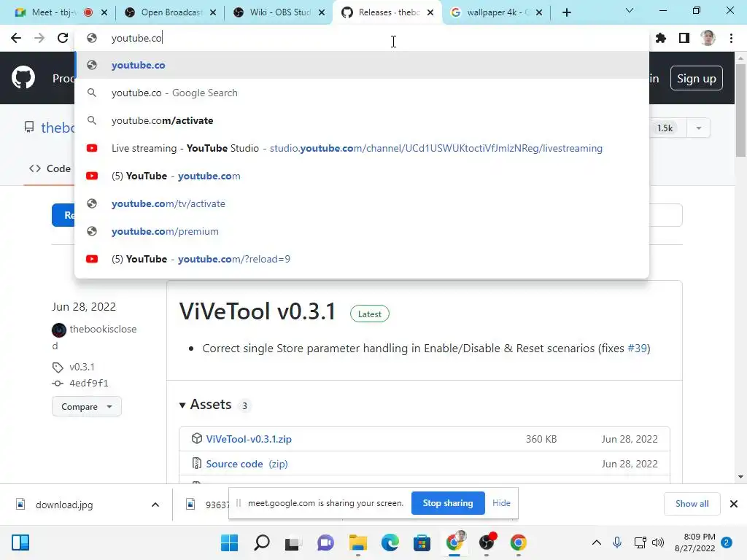
Task: Close the wallpaper 4k tab
Action: click(x=539, y=13)
